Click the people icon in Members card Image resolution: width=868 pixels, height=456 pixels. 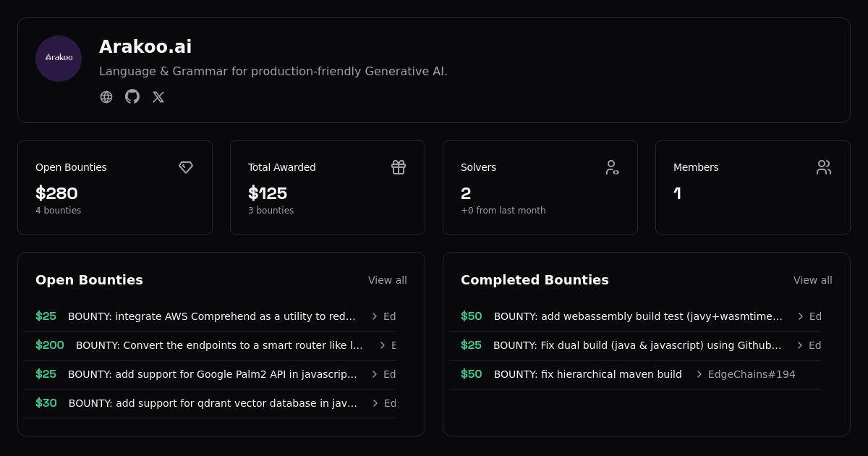point(824,167)
